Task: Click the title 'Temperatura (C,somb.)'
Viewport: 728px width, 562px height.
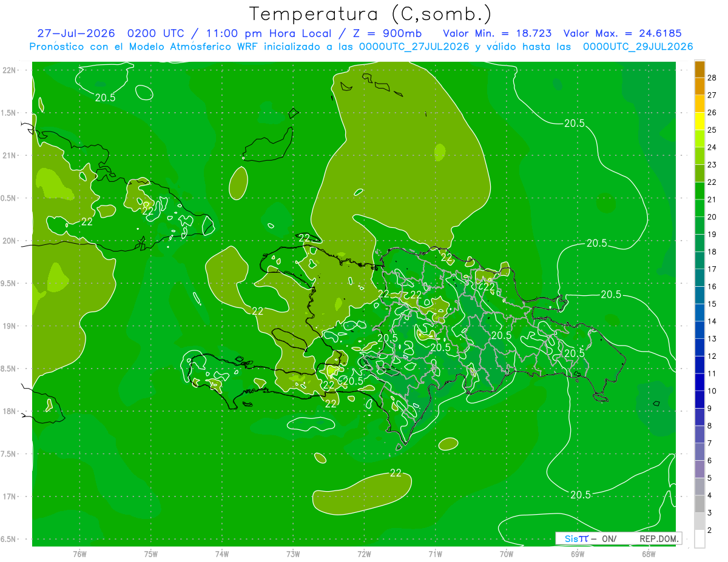Action: coord(371,14)
